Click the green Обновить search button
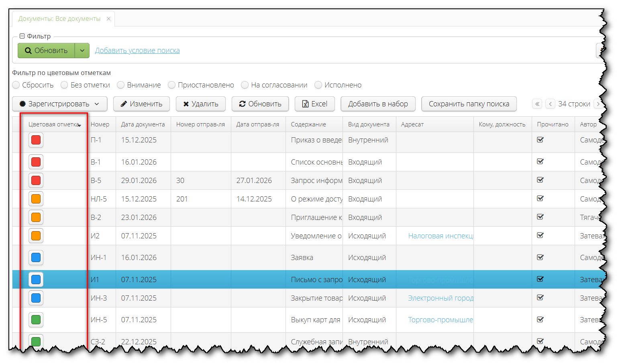This screenshot has width=618, height=364. coord(46,51)
